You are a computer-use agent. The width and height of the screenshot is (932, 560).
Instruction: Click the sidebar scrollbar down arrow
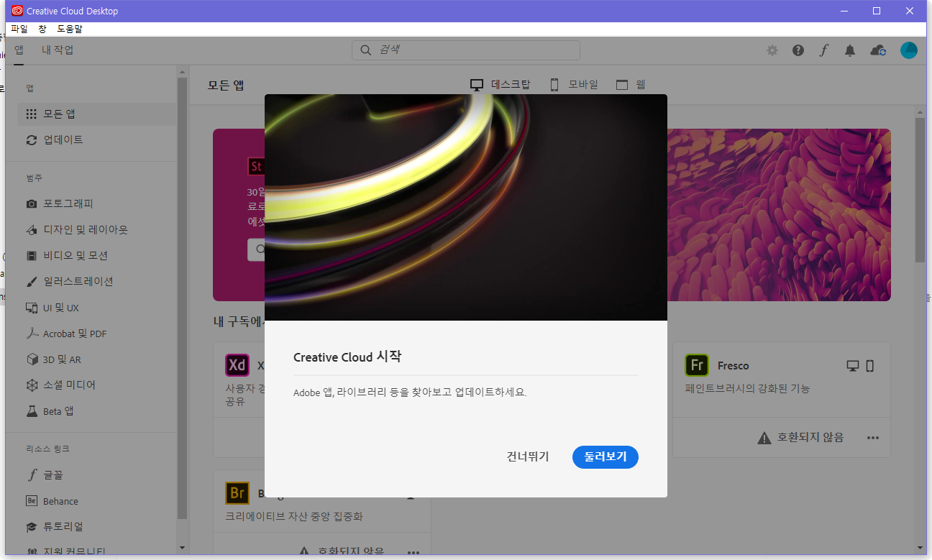183,548
